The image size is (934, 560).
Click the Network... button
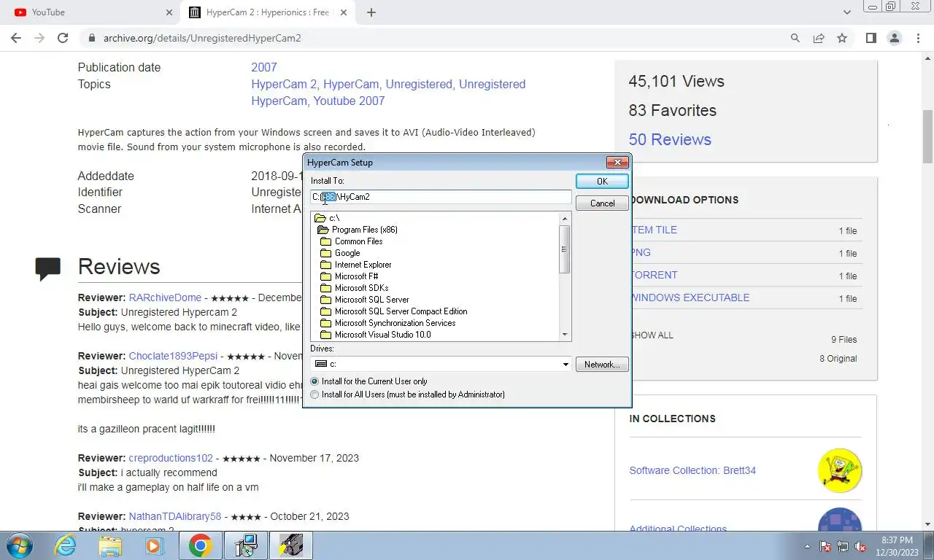602,364
